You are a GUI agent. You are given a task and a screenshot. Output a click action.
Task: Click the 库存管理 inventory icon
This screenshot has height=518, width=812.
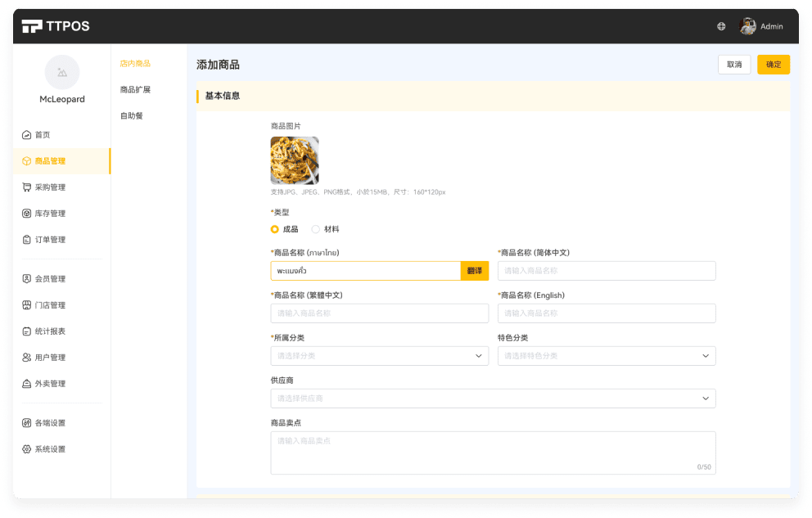click(27, 214)
